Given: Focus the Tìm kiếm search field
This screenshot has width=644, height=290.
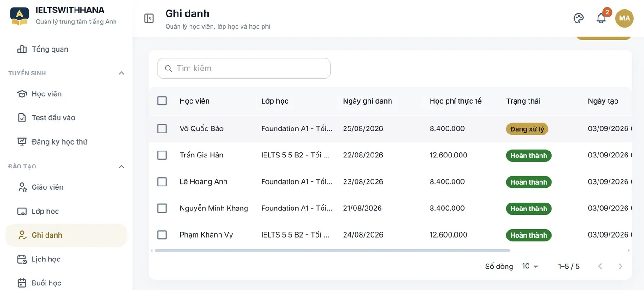Looking at the screenshot, I should (244, 69).
